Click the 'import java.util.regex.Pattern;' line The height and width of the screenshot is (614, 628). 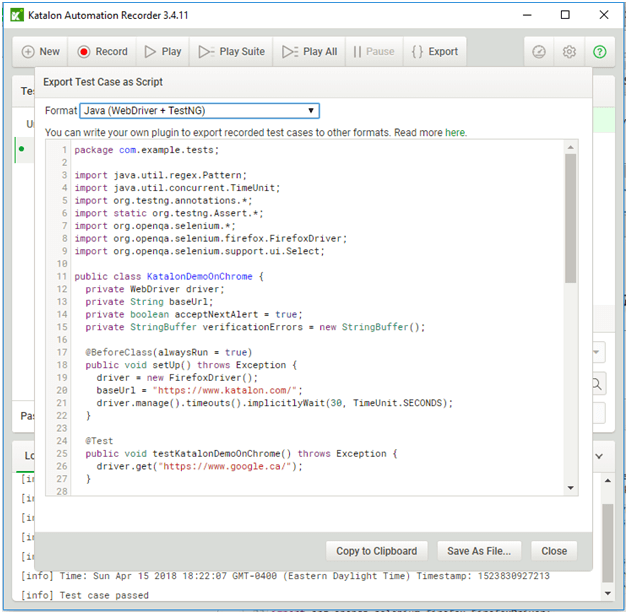click(x=161, y=175)
